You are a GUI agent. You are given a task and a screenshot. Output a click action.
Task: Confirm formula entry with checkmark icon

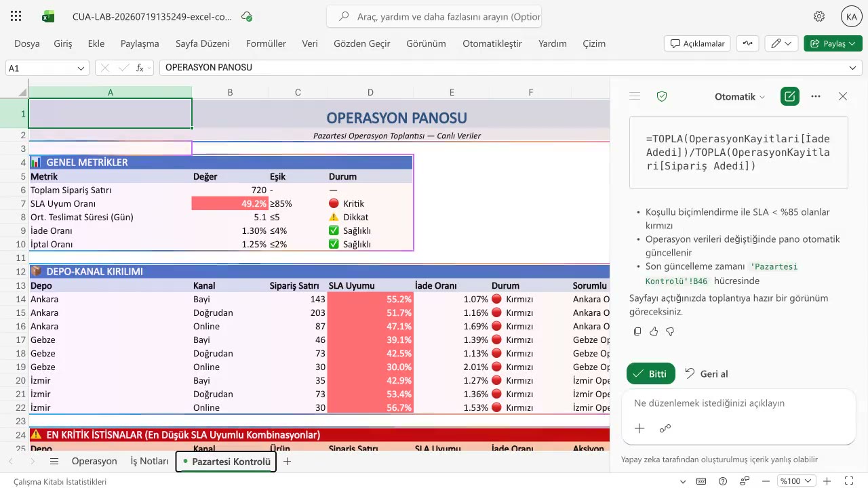point(123,68)
